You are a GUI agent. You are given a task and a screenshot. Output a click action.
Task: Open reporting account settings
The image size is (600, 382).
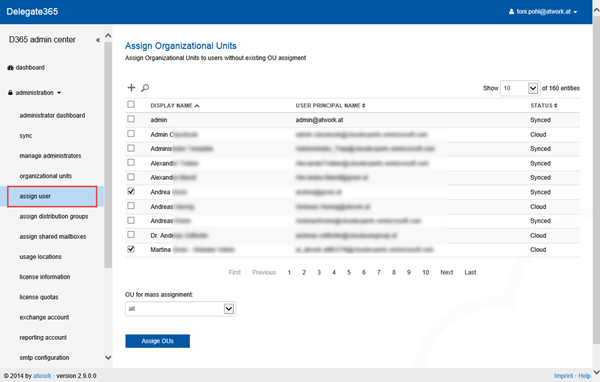tap(43, 338)
